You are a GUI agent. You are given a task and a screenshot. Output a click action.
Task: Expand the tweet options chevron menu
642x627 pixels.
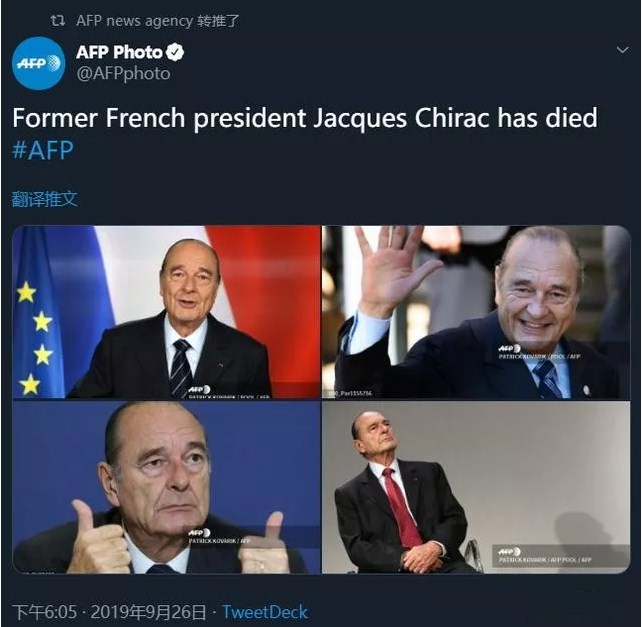pos(622,50)
